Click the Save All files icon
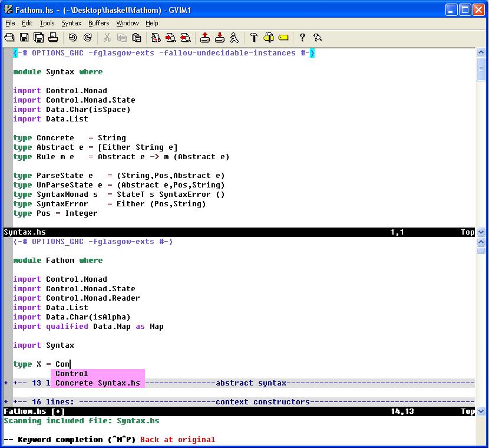489x448 pixels. click(x=39, y=38)
